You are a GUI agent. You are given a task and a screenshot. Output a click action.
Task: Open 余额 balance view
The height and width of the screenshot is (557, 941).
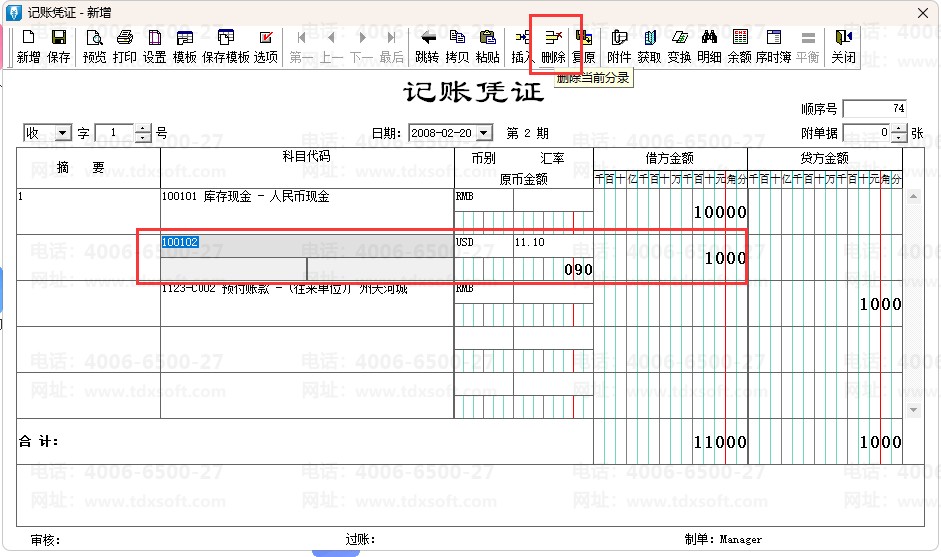click(739, 46)
